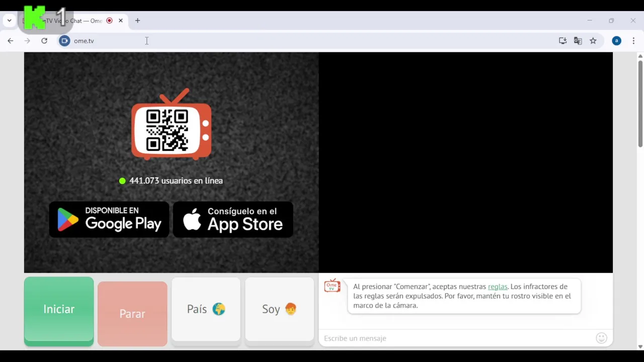Bookmark this page with the star icon

(593, 41)
